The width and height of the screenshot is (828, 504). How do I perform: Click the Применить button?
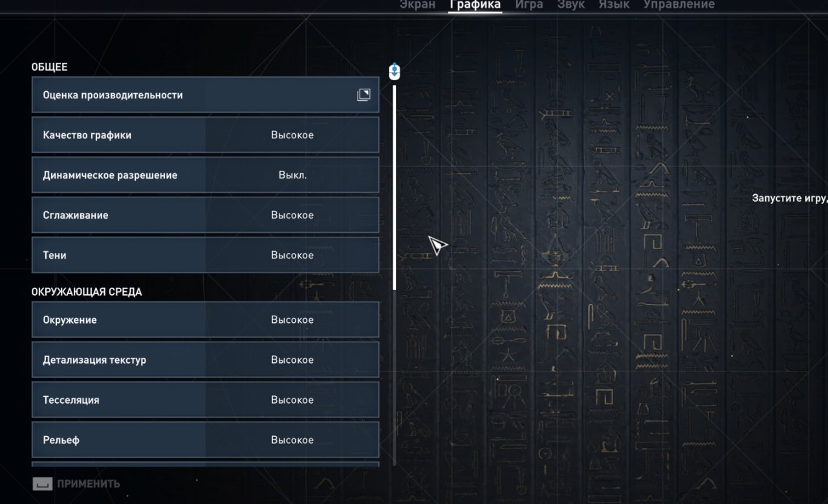(x=76, y=483)
